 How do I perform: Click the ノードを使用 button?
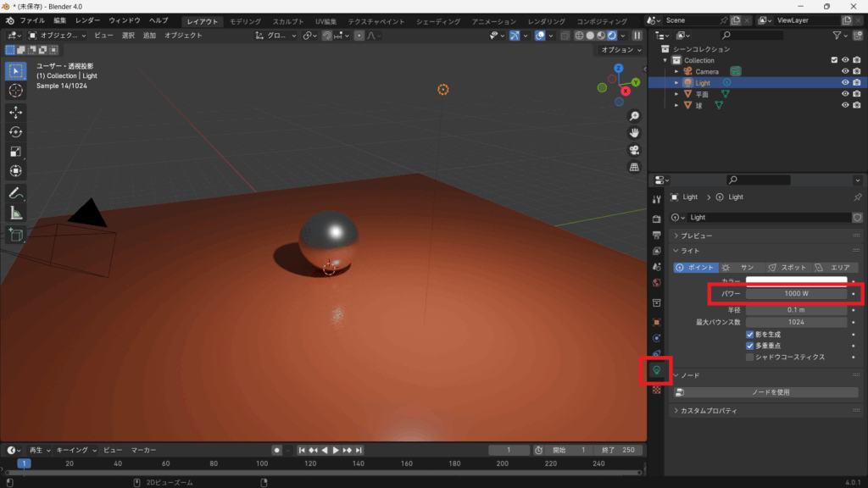click(x=770, y=392)
